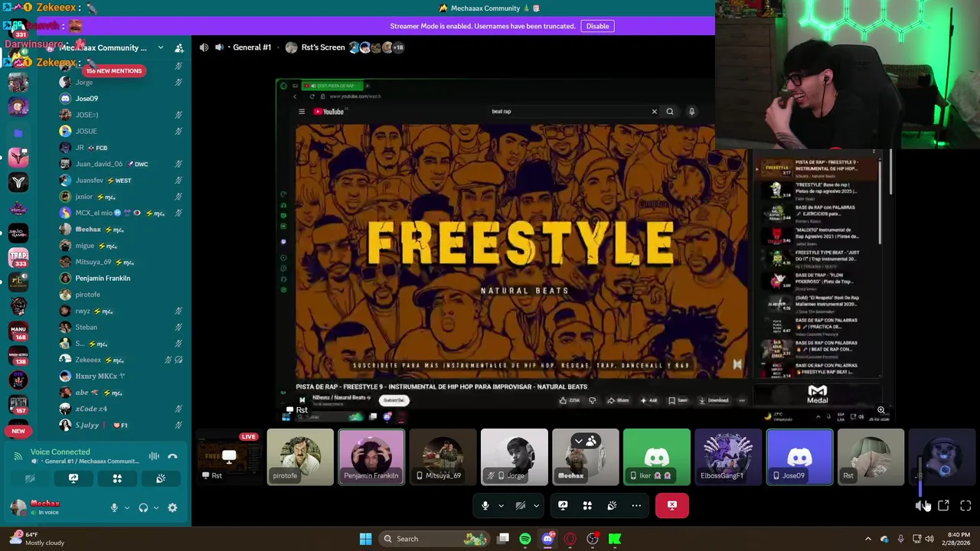Open the MANU server with 168 badge

(x=18, y=331)
